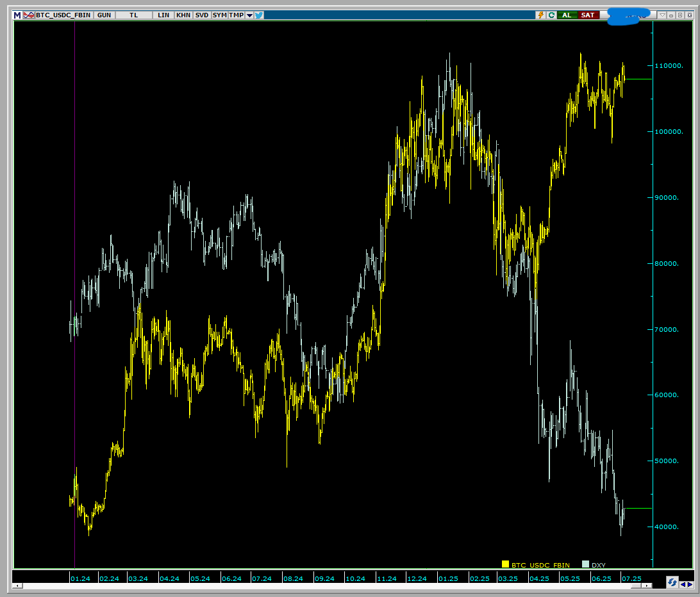The image size is (700, 597).
Task: Open the GUN period selector
Action: [x=104, y=15]
